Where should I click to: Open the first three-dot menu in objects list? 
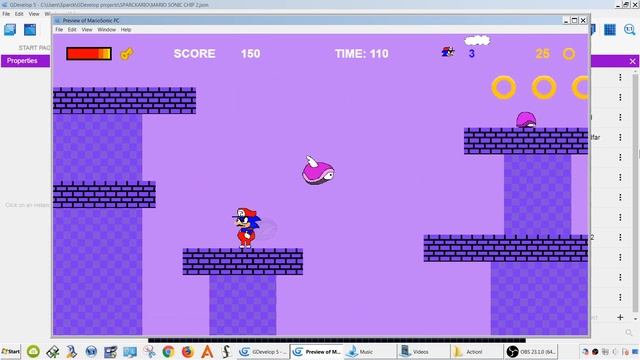coord(620,77)
